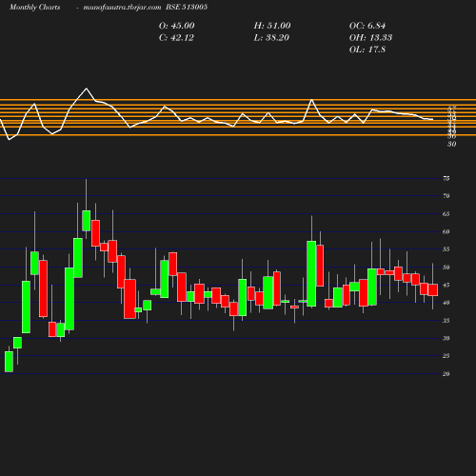The image size is (476, 476).
Task: Click the indicator line's highest peak
Action: [x=87, y=89]
